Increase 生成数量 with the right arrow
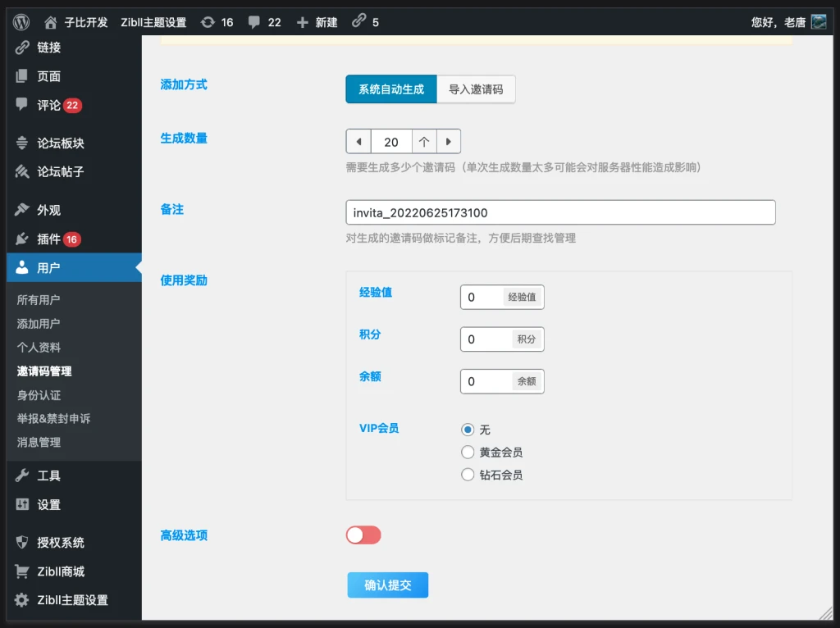This screenshot has width=840, height=628. (x=448, y=142)
